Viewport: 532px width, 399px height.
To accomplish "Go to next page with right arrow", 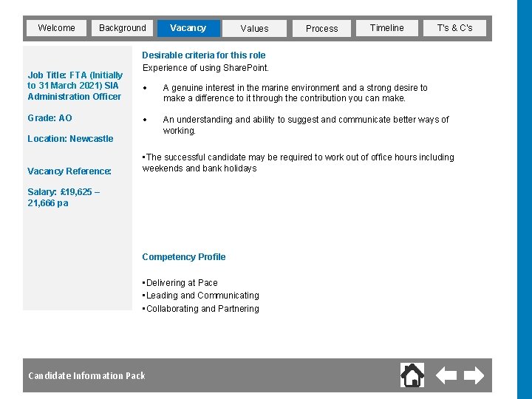I will click(x=474, y=375).
